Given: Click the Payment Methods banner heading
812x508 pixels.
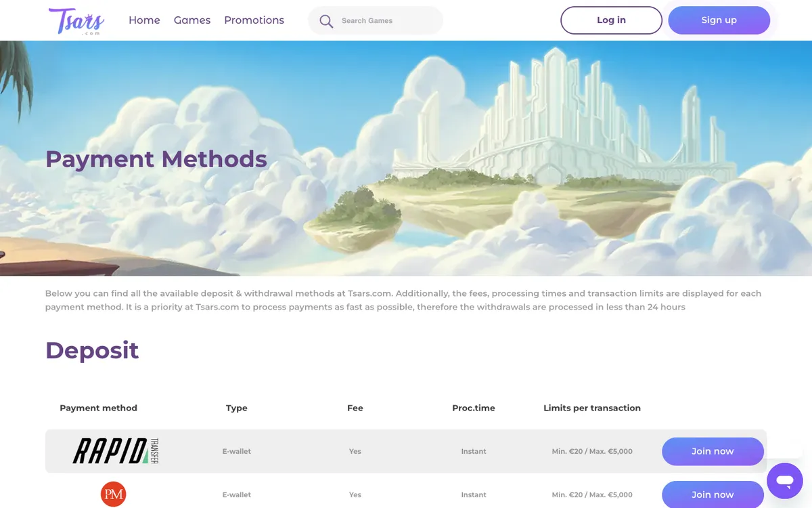Looking at the screenshot, I should [x=156, y=159].
